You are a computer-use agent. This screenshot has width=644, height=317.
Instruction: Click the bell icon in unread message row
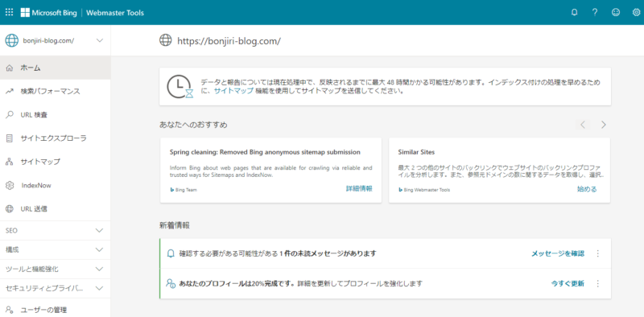(x=171, y=253)
